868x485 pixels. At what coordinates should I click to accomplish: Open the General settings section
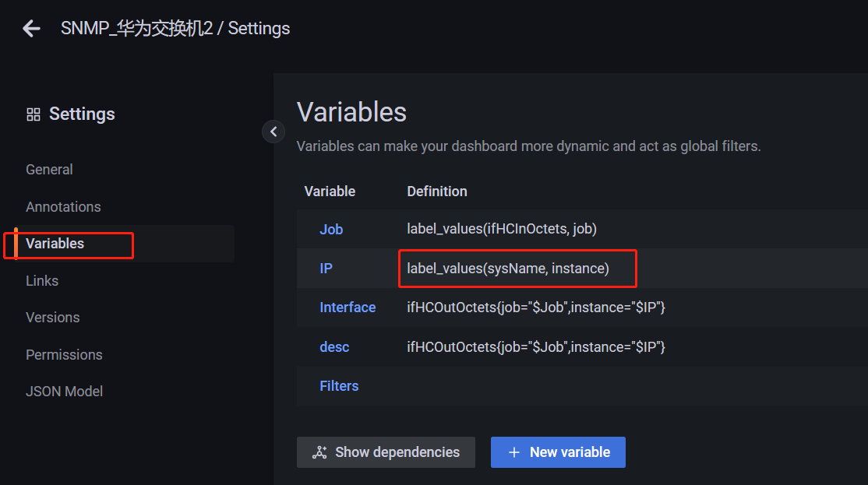(x=49, y=169)
